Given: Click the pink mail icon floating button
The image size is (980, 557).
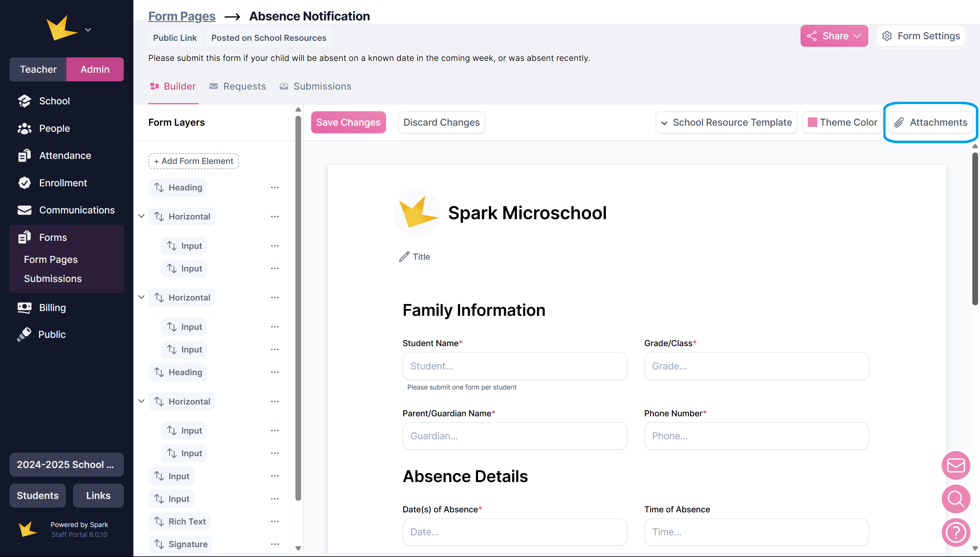Looking at the screenshot, I should pos(955,465).
